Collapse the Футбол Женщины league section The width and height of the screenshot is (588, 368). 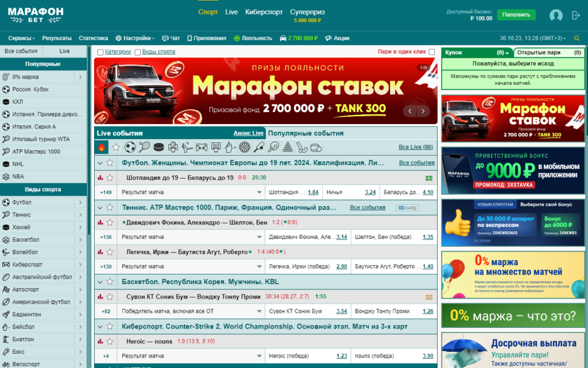[100, 163]
